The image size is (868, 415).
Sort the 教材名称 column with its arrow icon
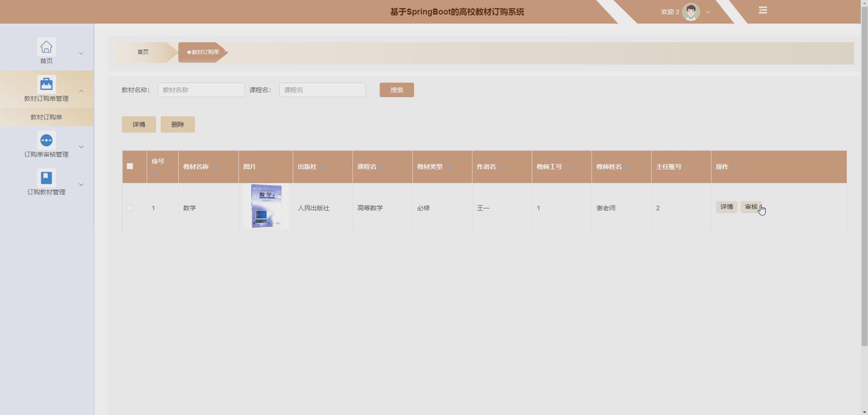click(x=215, y=167)
